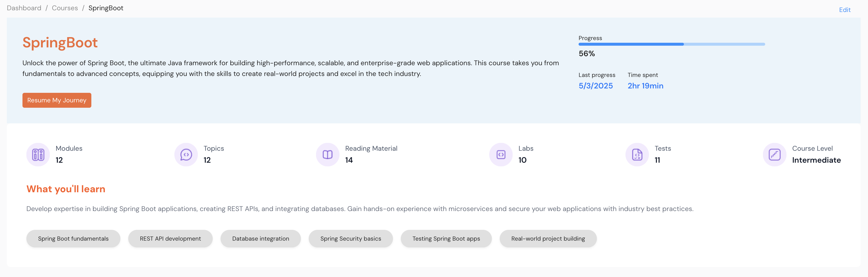The width and height of the screenshot is (868, 277).
Task: Select Testing Spring Boot apps chip
Action: 446,239
